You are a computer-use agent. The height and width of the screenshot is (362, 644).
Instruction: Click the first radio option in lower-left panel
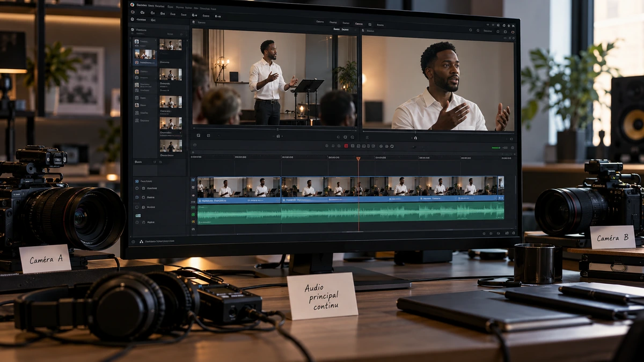[138, 188]
